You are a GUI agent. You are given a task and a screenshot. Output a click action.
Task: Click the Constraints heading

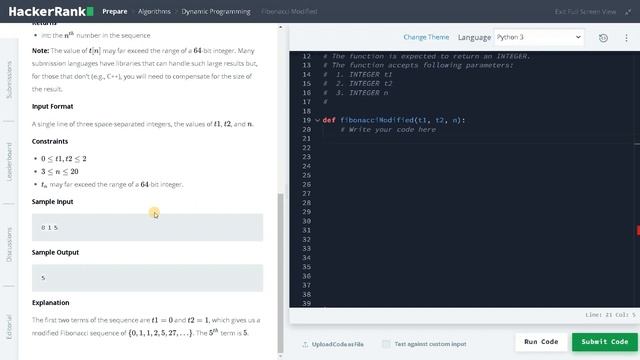point(50,142)
